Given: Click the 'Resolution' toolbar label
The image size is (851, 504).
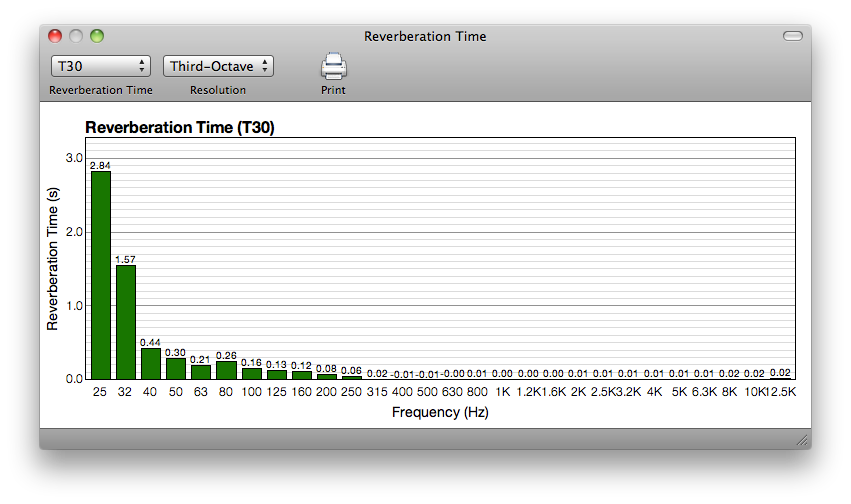Looking at the screenshot, I should coord(218,90).
